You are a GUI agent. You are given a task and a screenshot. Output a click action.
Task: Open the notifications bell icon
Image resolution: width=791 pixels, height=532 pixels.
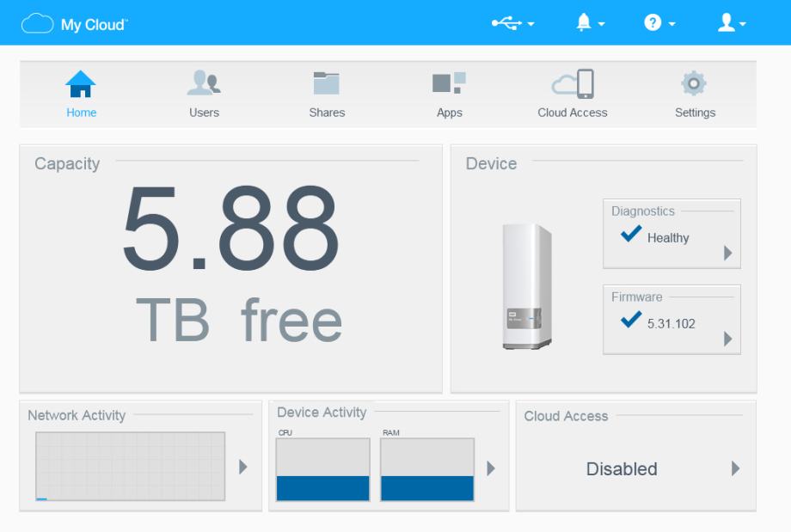click(x=584, y=22)
